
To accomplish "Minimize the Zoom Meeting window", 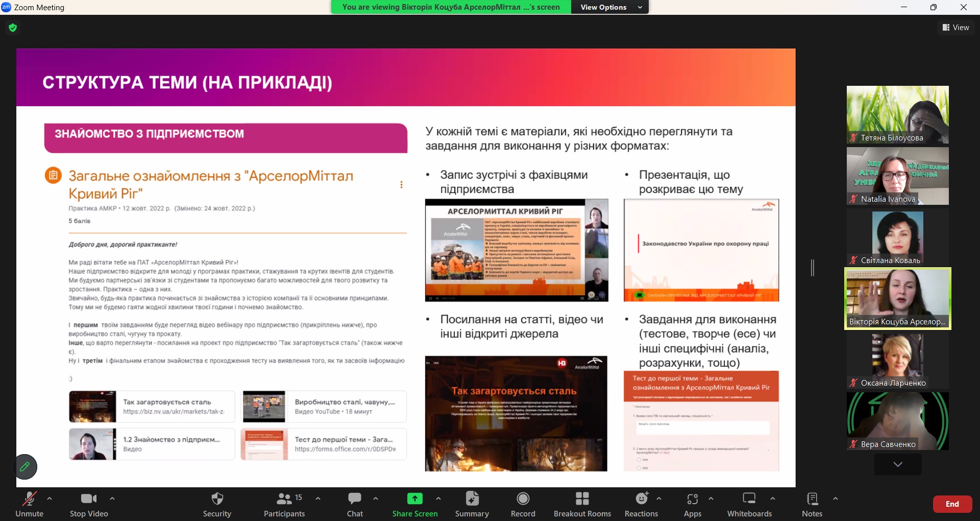I will point(904,7).
